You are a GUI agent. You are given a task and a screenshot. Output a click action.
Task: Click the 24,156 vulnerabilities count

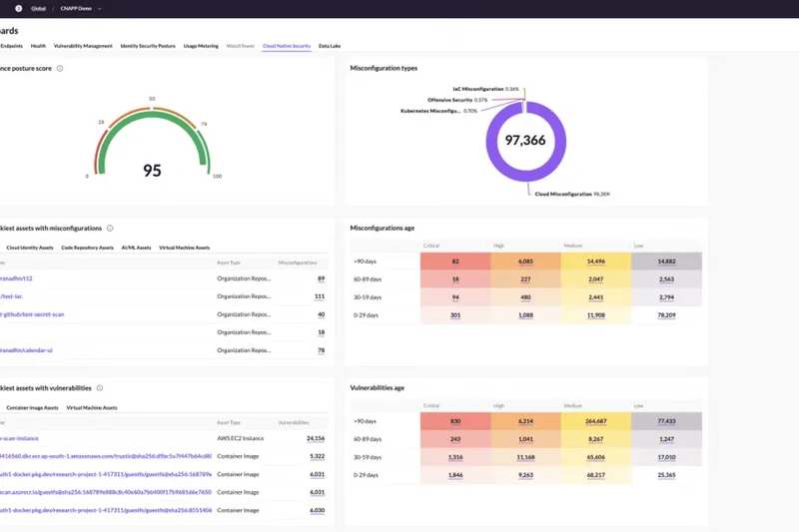pyautogui.click(x=315, y=438)
